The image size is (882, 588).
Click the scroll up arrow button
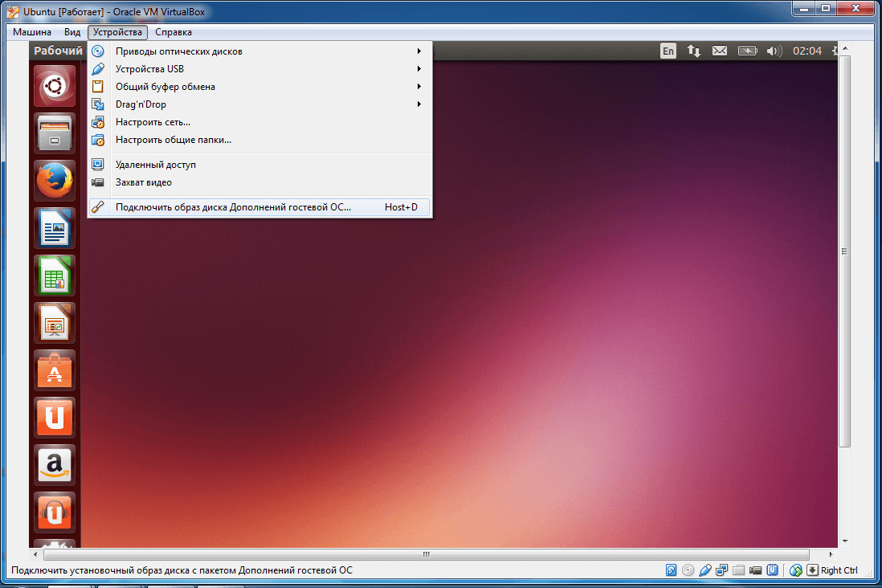[845, 50]
